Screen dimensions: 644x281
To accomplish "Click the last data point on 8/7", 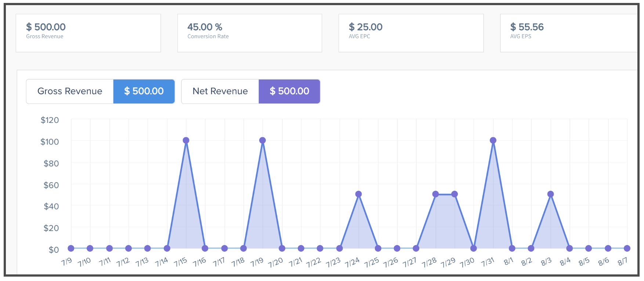I will tap(627, 248).
